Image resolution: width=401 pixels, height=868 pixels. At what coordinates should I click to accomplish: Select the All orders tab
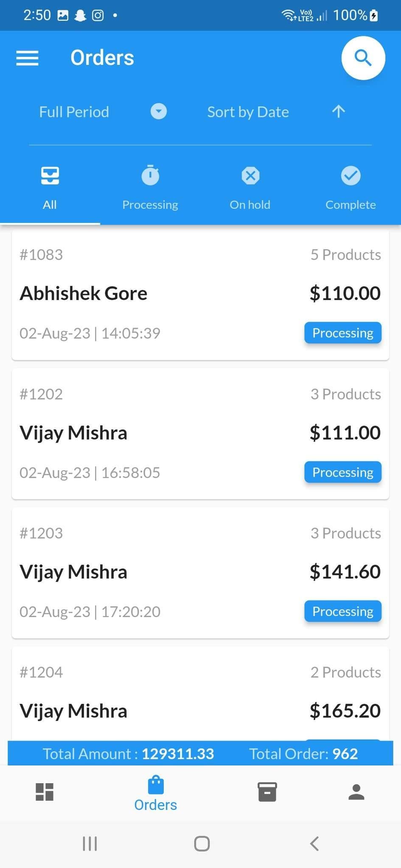coord(50,186)
